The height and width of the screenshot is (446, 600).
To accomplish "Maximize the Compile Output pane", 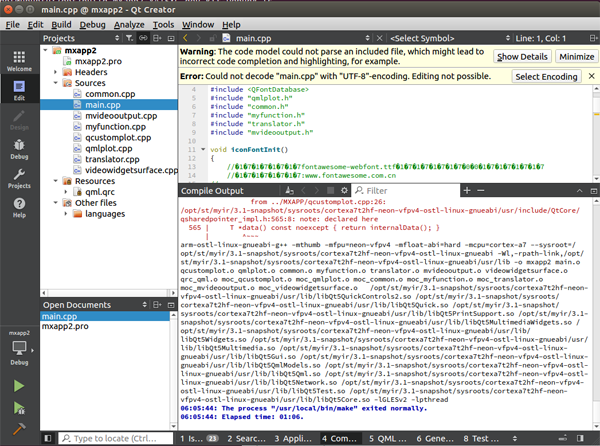I will 593,190.
